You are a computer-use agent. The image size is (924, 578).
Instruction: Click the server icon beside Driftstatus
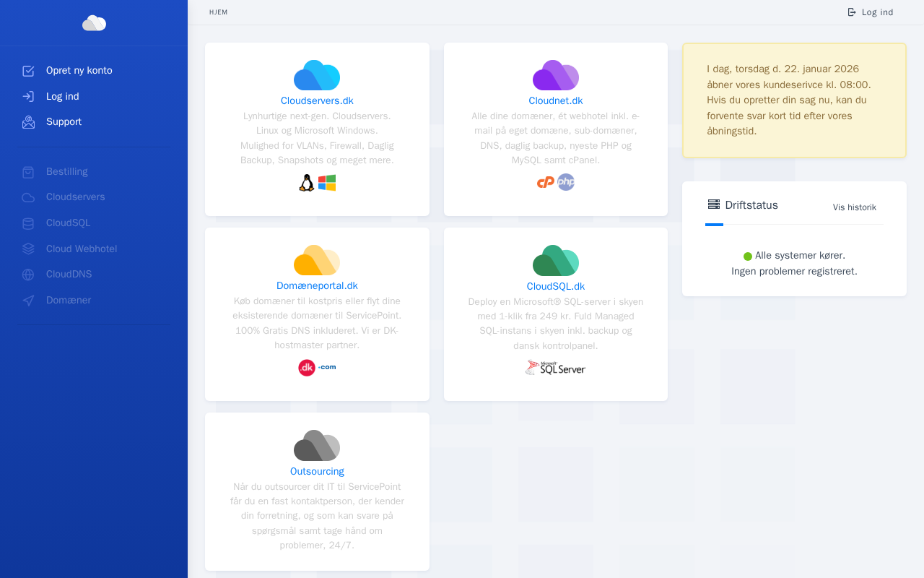(714, 204)
